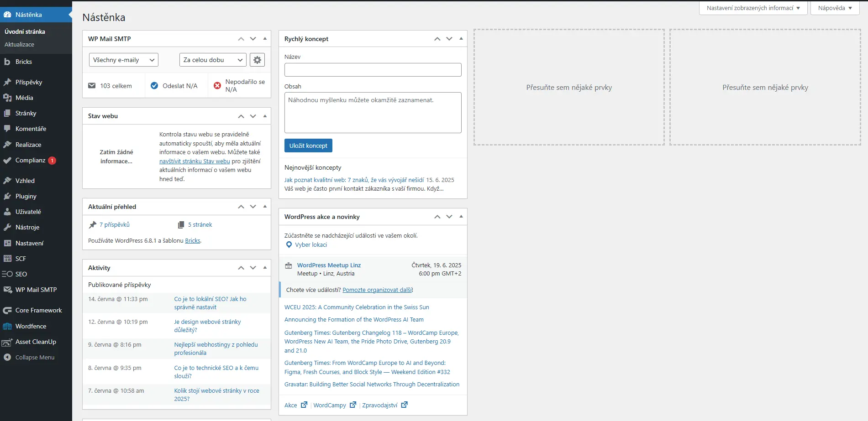Screen dimensions: 868x421
Task: Click the location pin icon near Vyber lokaci
Action: point(289,245)
